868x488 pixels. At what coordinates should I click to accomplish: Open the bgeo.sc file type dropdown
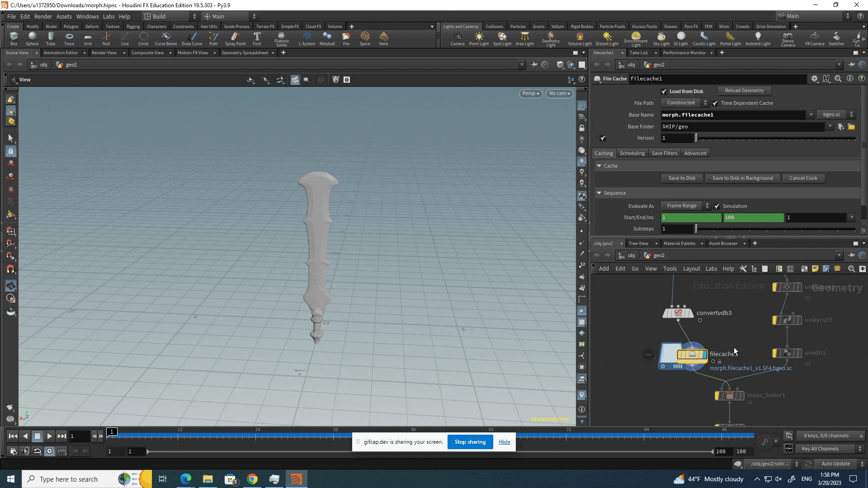point(836,115)
